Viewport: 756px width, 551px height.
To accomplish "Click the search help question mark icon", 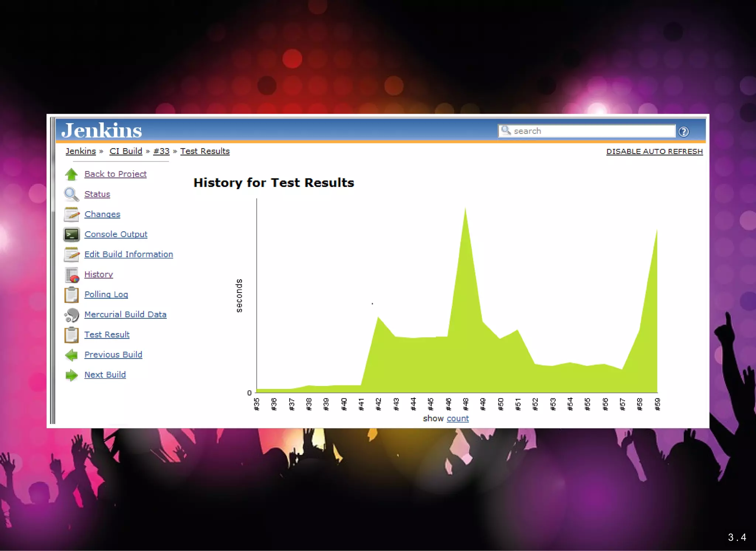I will tap(683, 132).
